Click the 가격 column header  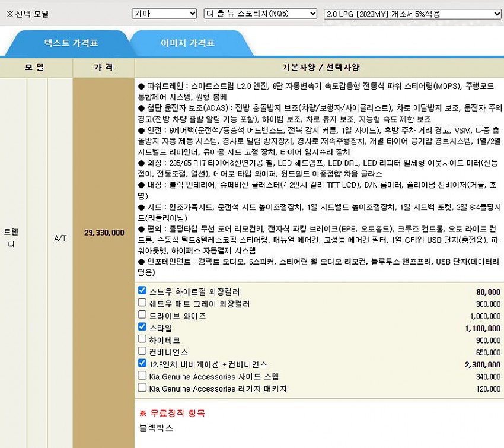point(103,68)
